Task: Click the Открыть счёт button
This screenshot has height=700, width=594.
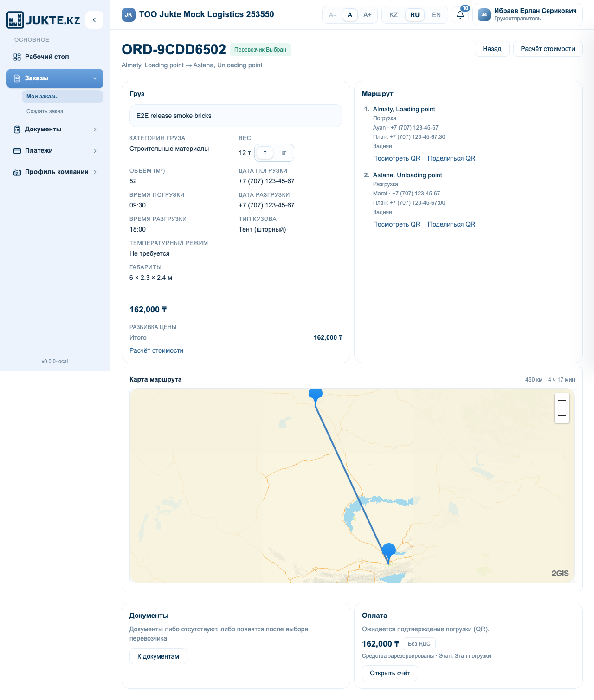Action: point(390,673)
